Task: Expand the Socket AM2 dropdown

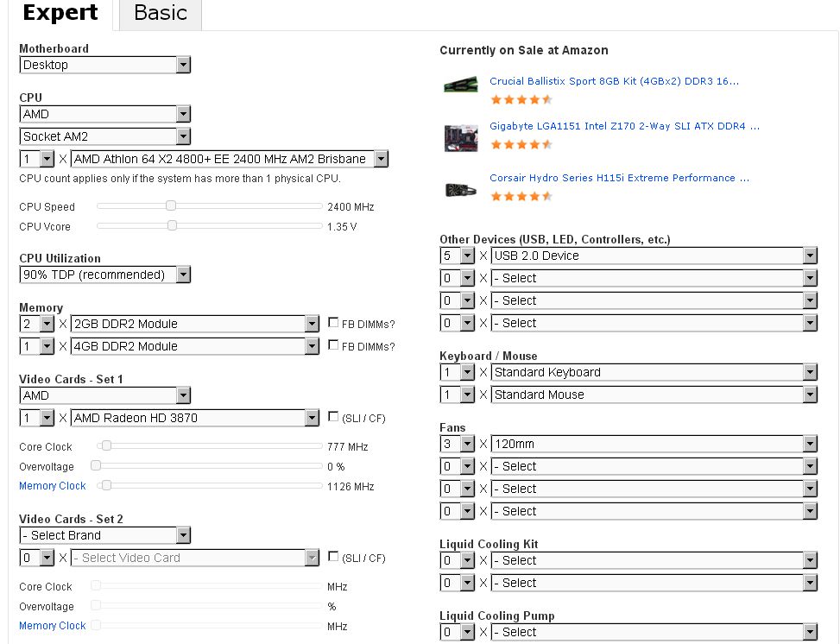Action: point(104,136)
